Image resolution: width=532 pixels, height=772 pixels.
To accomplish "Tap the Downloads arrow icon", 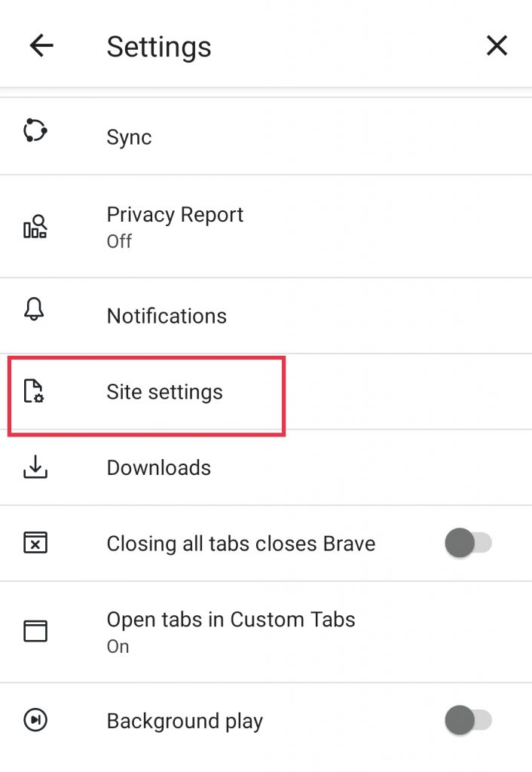I will 35,467.
